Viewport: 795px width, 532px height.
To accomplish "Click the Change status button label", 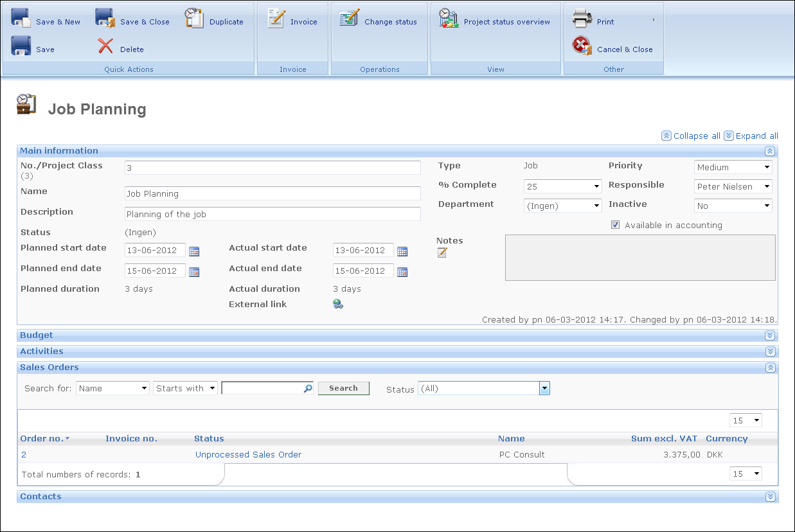I will click(391, 22).
